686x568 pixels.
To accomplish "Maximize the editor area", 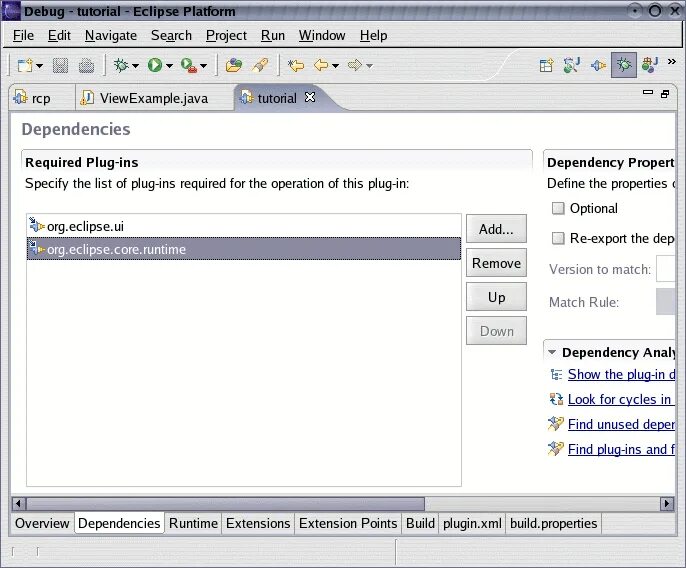I will pyautogui.click(x=665, y=94).
